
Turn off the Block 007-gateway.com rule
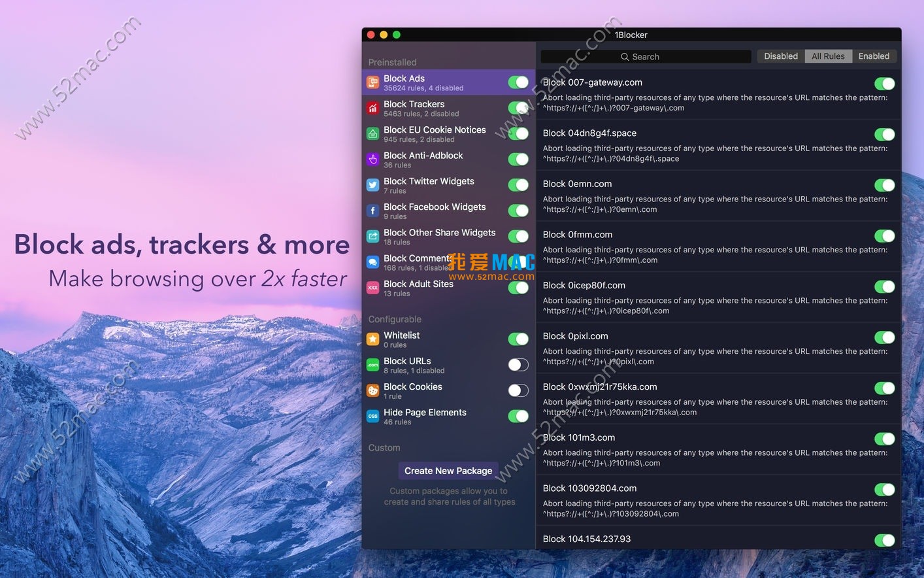(x=885, y=84)
